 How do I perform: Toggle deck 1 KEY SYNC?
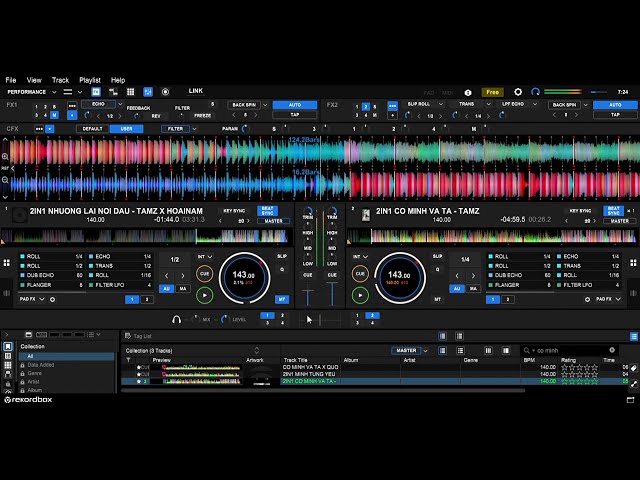(234, 211)
